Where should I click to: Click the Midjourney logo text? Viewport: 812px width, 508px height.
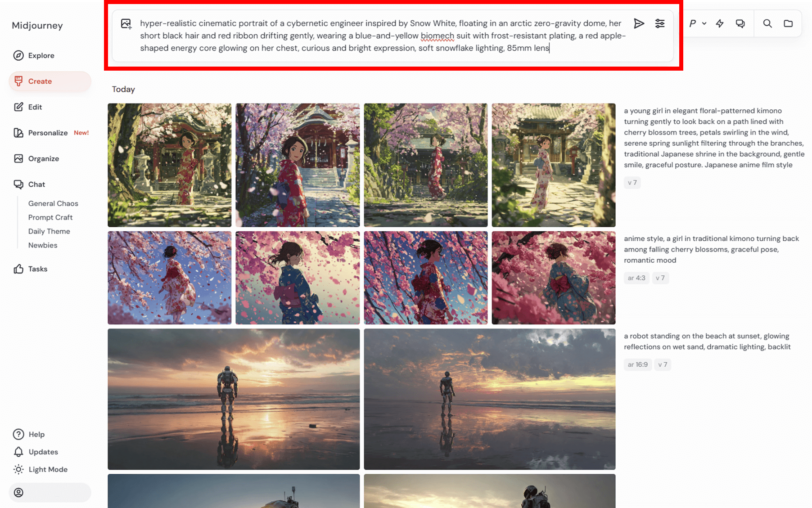[37, 26]
